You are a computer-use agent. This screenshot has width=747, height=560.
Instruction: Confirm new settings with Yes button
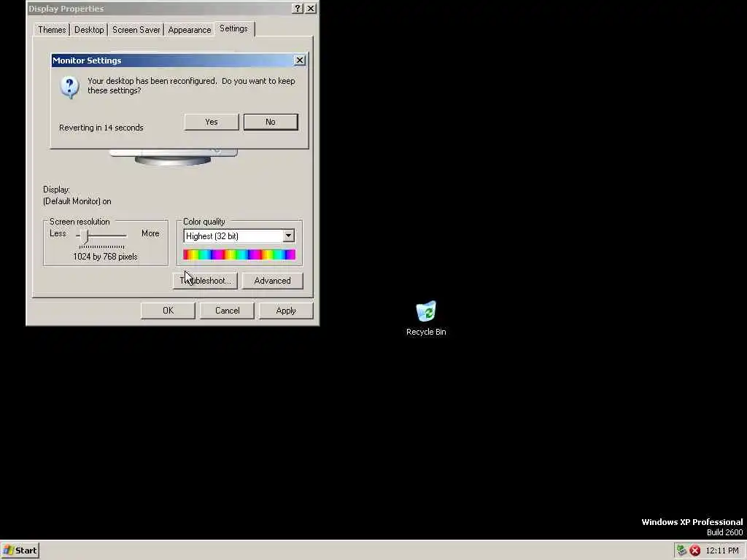(212, 122)
